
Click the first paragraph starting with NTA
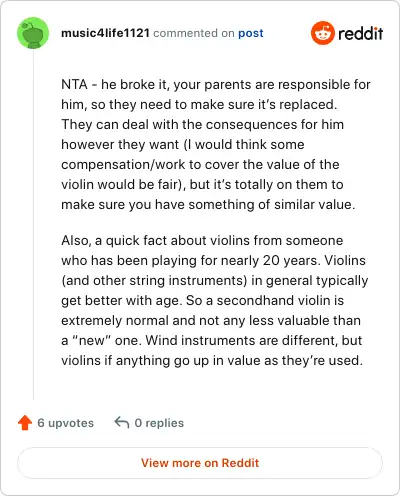tap(216, 144)
